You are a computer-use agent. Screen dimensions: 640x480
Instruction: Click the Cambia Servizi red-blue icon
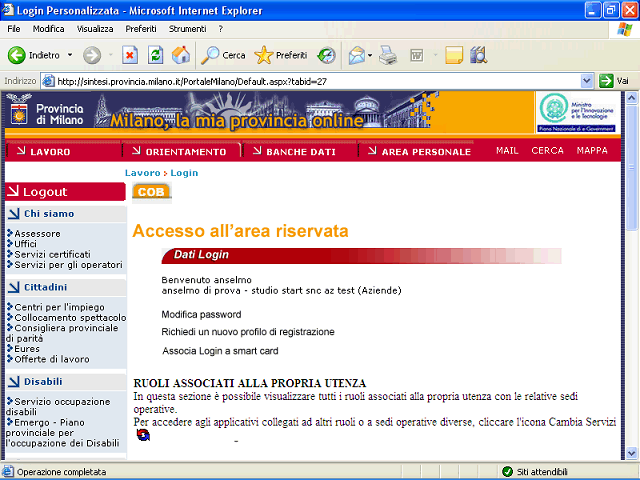[143, 435]
